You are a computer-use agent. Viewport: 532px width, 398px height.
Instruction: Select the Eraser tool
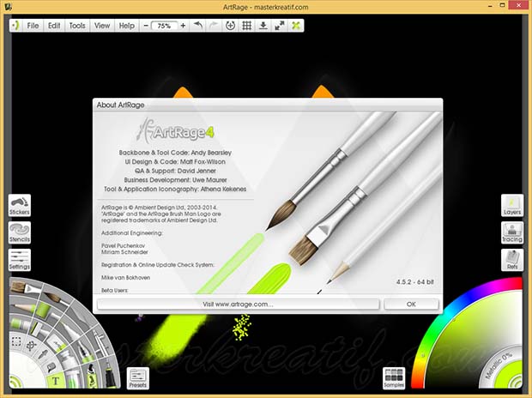click(58, 343)
